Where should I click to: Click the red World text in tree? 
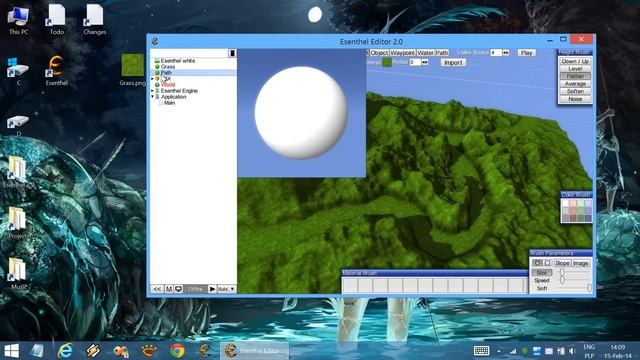[168, 84]
